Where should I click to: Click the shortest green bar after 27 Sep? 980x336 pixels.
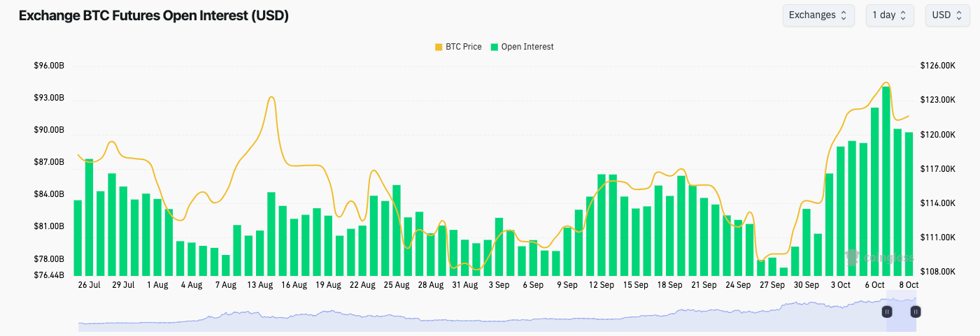783,272
